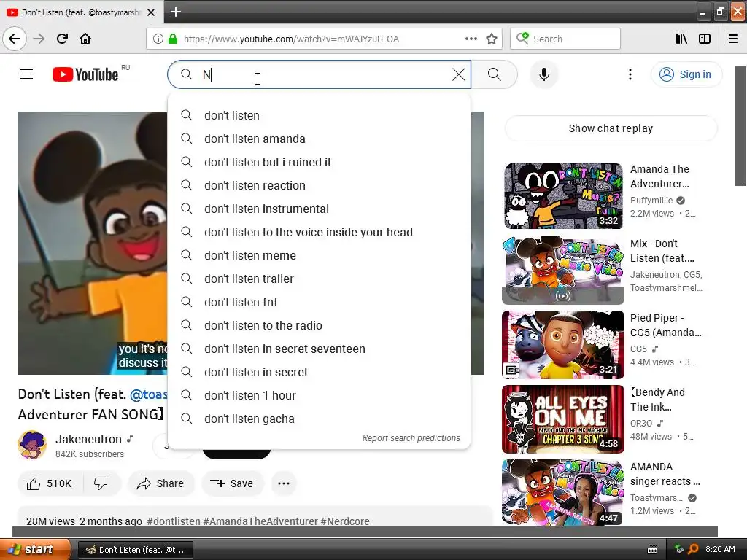Screen dimensions: 747x560
Task: Open the browser Library icon
Action: 681,39
